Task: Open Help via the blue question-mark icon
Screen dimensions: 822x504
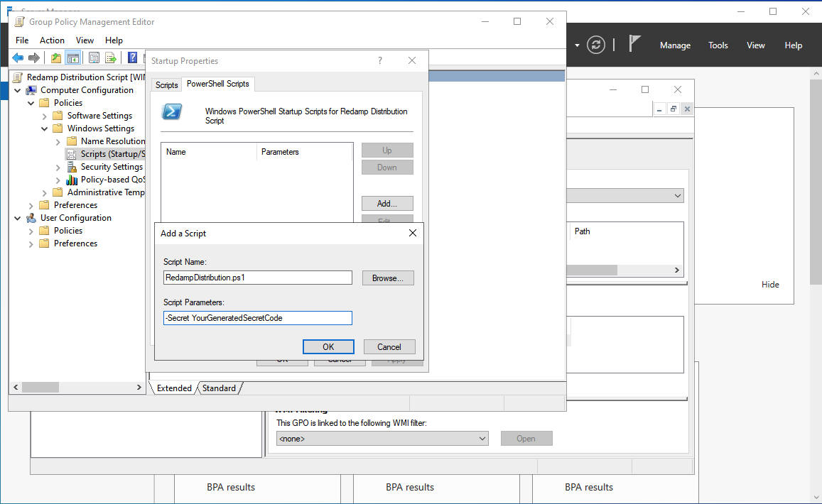Action: [132, 58]
